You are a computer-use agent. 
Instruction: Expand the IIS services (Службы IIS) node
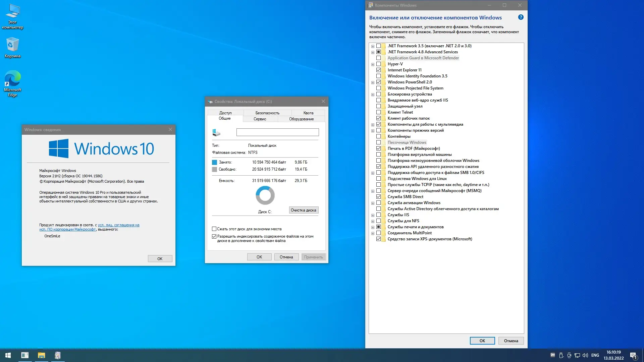pyautogui.click(x=373, y=215)
